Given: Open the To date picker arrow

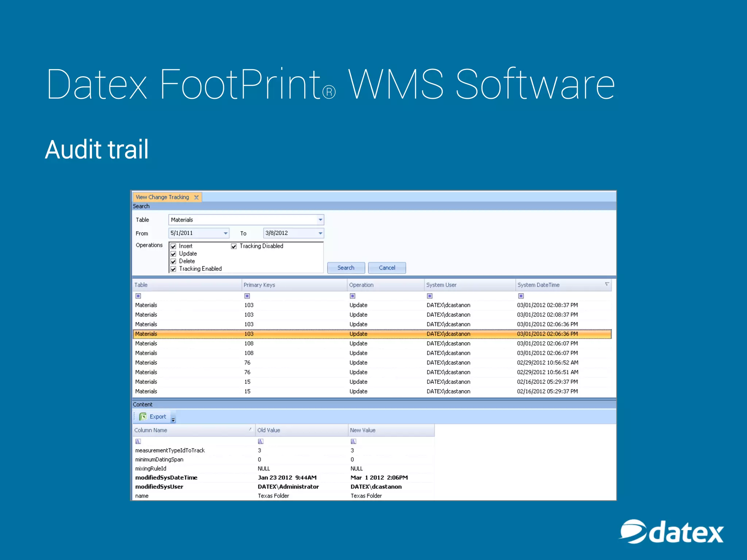Looking at the screenshot, I should [x=320, y=233].
